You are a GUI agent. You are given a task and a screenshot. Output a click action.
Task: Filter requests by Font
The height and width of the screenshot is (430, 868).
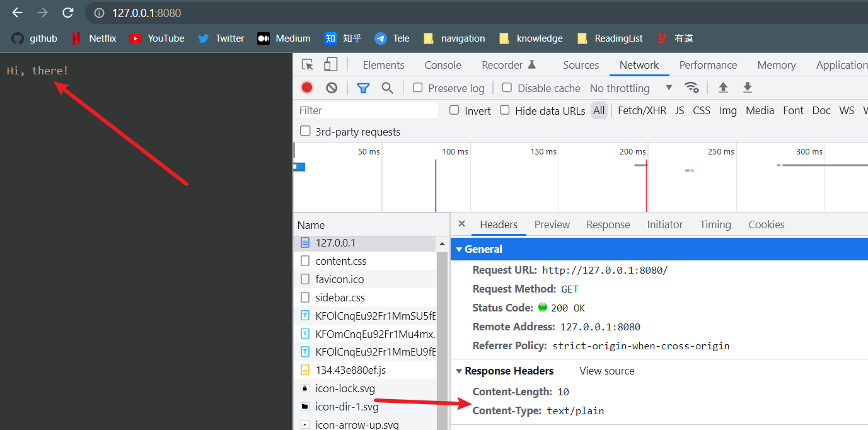click(x=793, y=110)
